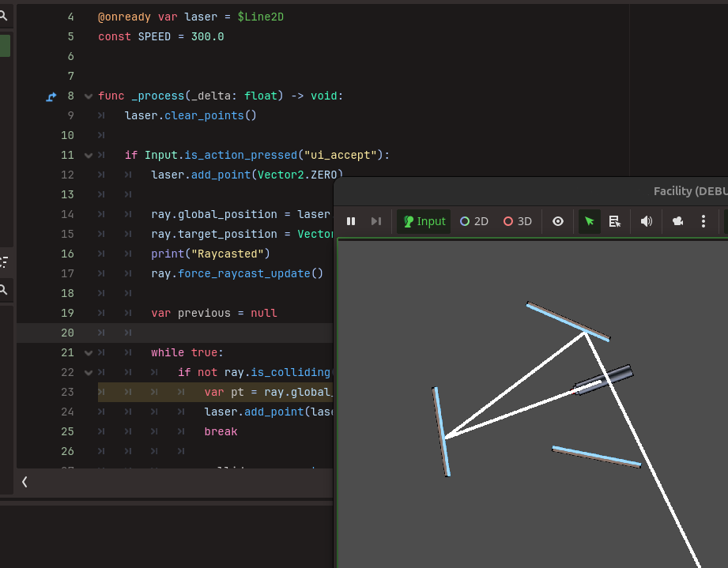Click line number 20 in the gutter
728x568 pixels.
pos(68,333)
